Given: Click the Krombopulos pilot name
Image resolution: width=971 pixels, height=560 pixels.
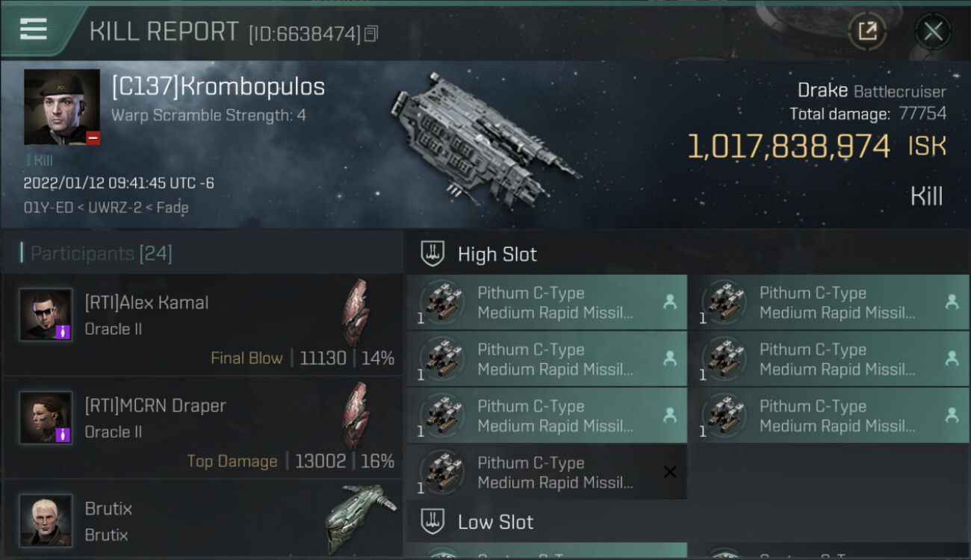Looking at the screenshot, I should pyautogui.click(x=218, y=87).
